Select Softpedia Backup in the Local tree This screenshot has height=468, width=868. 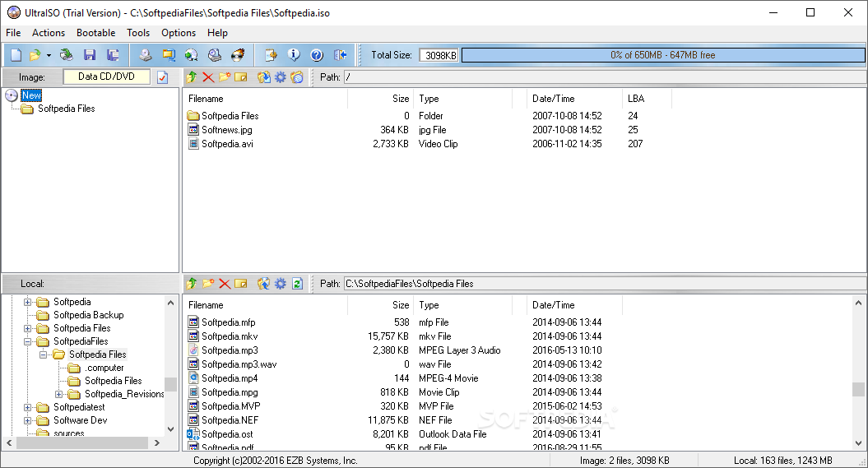tap(89, 315)
